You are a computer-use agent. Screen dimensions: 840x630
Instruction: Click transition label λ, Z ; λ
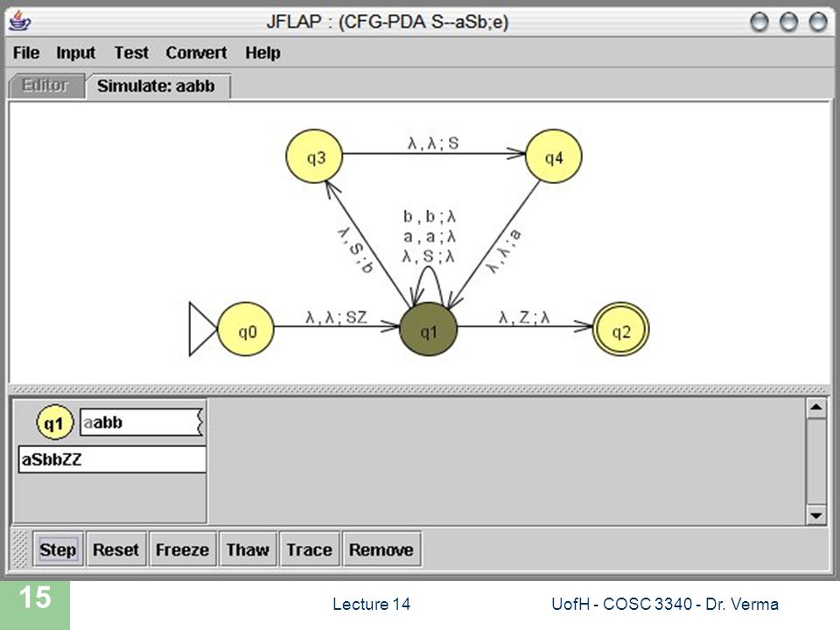524,317
